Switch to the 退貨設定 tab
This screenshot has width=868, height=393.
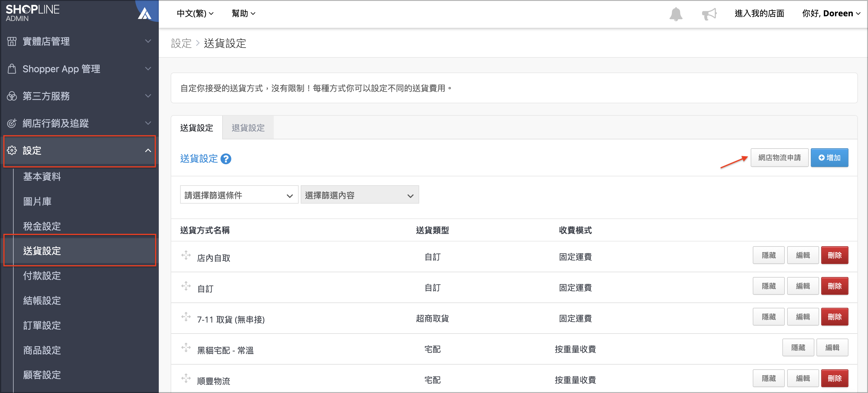248,128
